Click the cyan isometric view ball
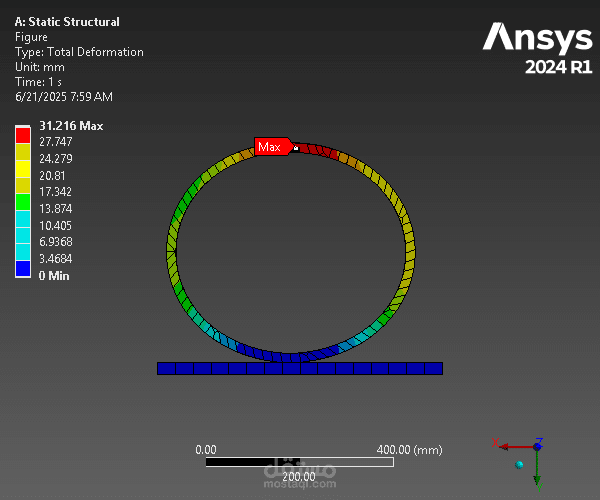Image resolution: width=600 pixels, height=500 pixels. pyautogui.click(x=519, y=465)
